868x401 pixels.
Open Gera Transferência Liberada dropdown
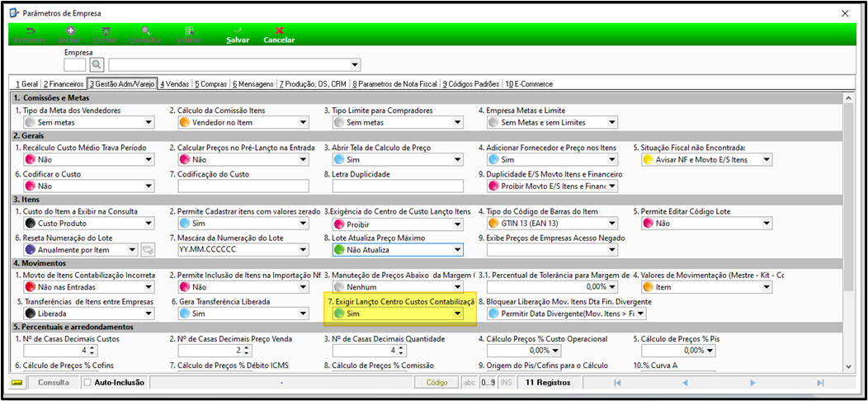[x=303, y=314]
